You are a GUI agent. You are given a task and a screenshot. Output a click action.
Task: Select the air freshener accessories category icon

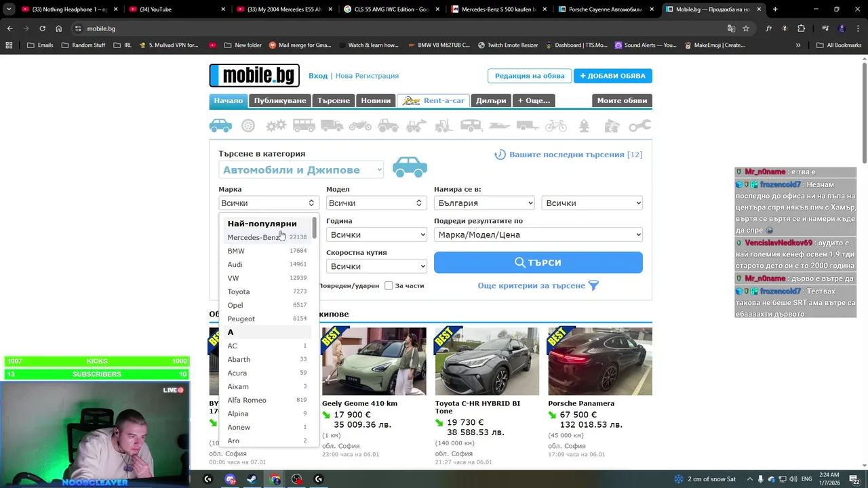(x=584, y=125)
